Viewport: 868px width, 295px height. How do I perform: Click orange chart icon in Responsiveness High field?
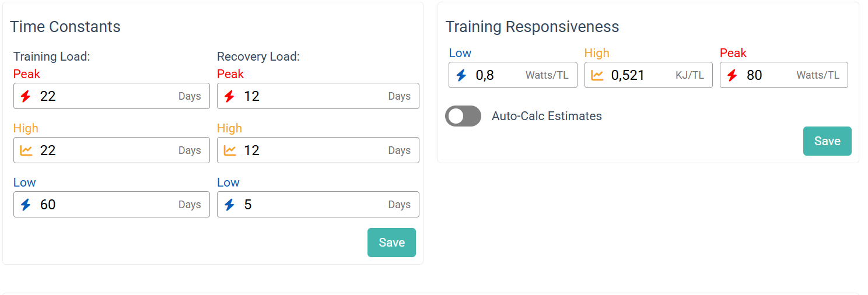pos(597,75)
